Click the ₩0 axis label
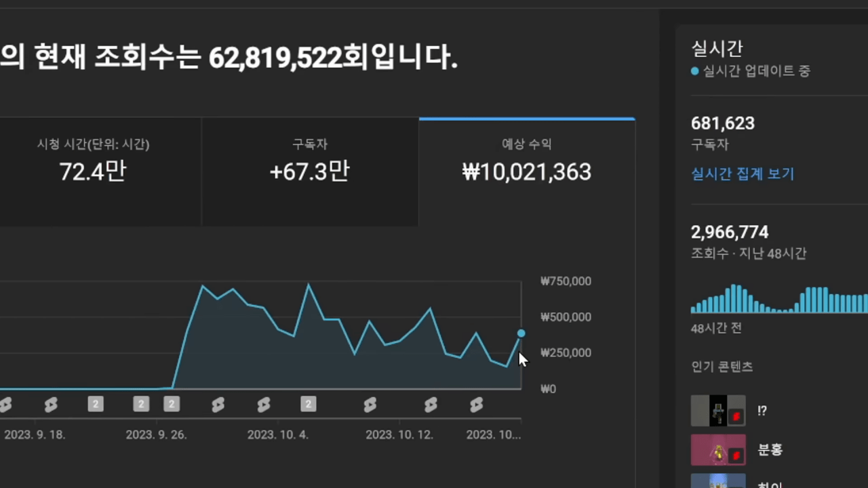 coord(548,389)
